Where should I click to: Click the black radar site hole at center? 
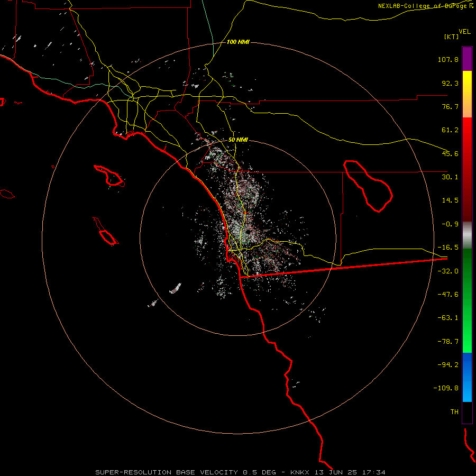248,232
